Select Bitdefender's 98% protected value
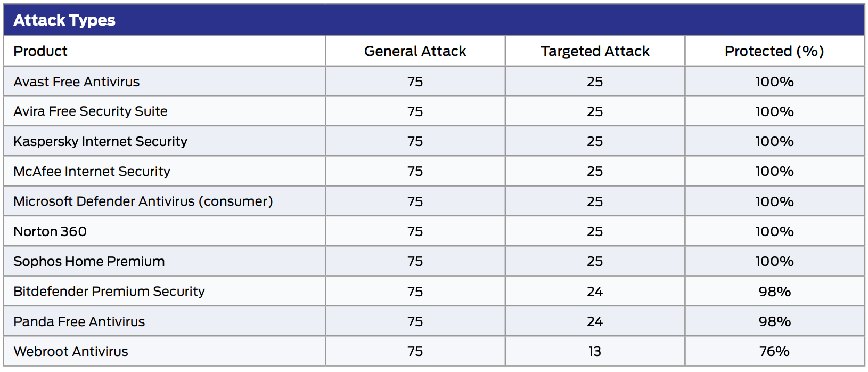This screenshot has width=868, height=372. click(x=774, y=292)
